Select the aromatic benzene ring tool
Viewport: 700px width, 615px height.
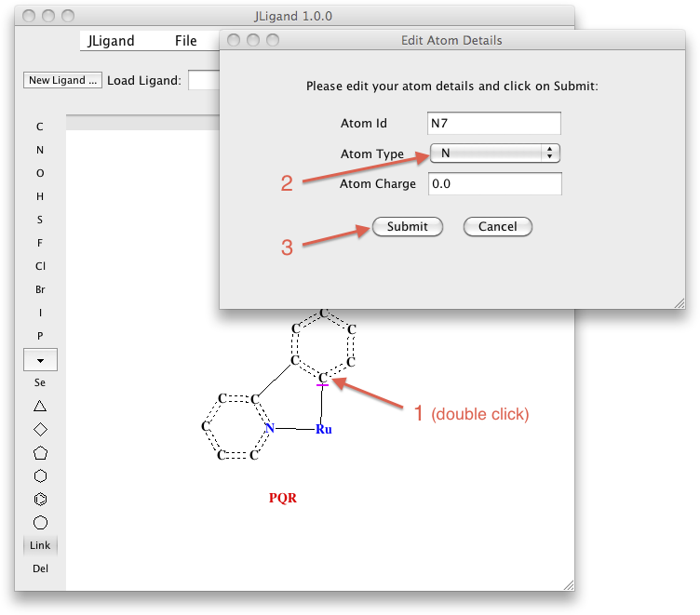tap(40, 500)
